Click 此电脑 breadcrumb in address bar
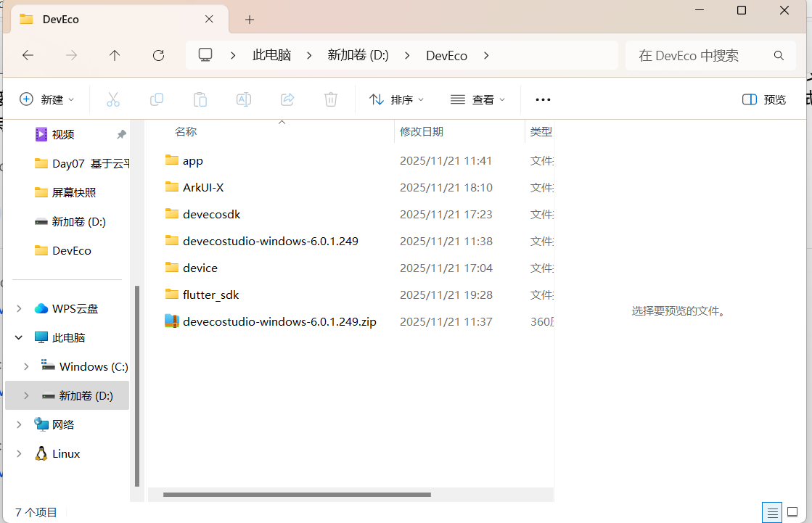812x523 pixels. [x=272, y=55]
